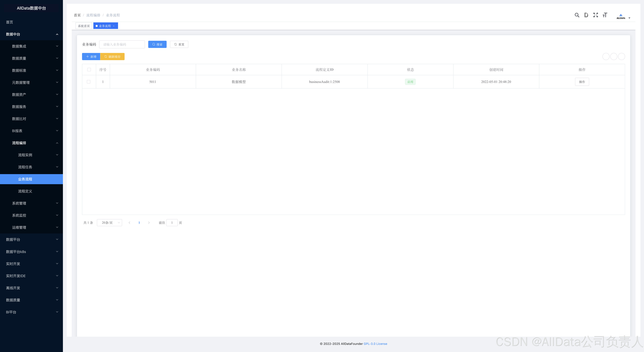Click the AllData avatar logo

tap(620, 16)
